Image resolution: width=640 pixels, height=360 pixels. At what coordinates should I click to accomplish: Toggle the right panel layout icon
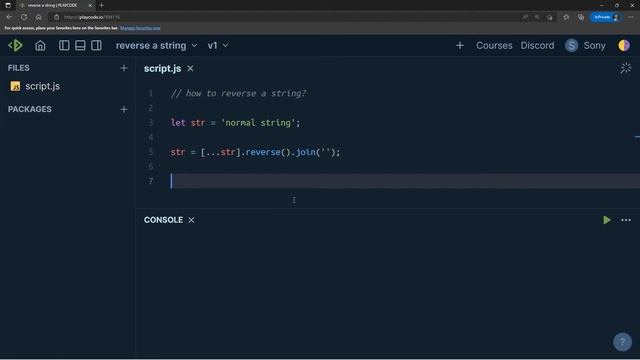[96, 45]
